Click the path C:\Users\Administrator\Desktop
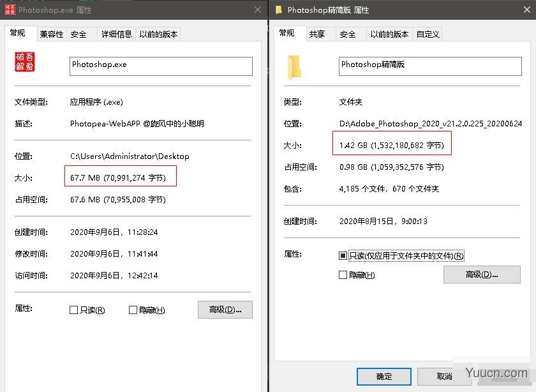This screenshot has height=392, width=536. (x=130, y=156)
